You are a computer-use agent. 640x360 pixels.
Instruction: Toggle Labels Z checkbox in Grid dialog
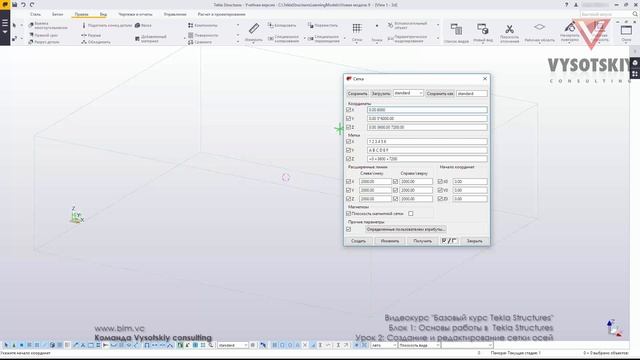point(349,159)
